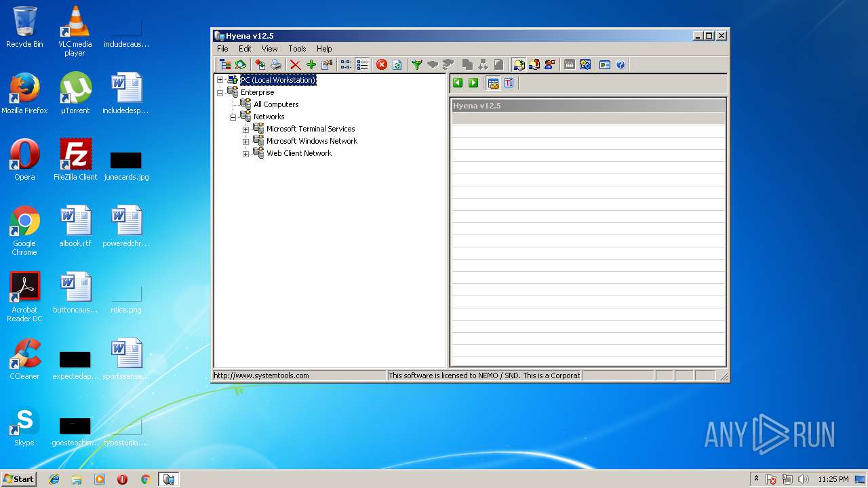The width and height of the screenshot is (868, 488).
Task: Expand Web Client Network node
Action: 245,153
